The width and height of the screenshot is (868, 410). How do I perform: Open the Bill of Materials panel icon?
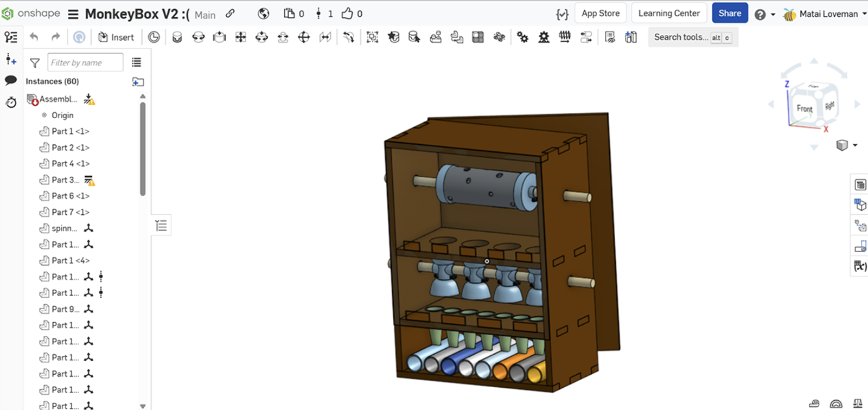[x=860, y=185]
